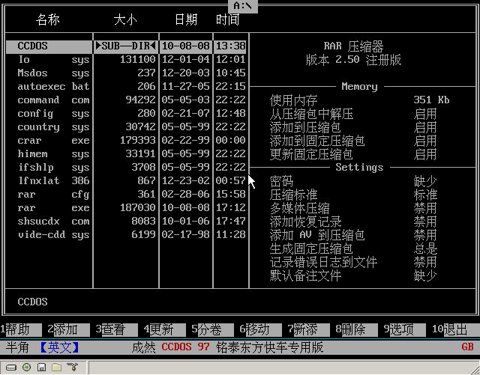Select command com file row

point(126,100)
